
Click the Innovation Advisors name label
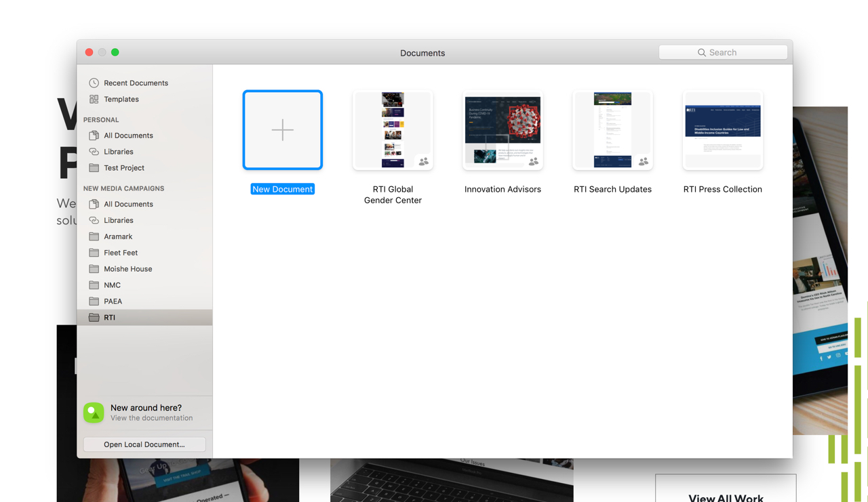[502, 189]
